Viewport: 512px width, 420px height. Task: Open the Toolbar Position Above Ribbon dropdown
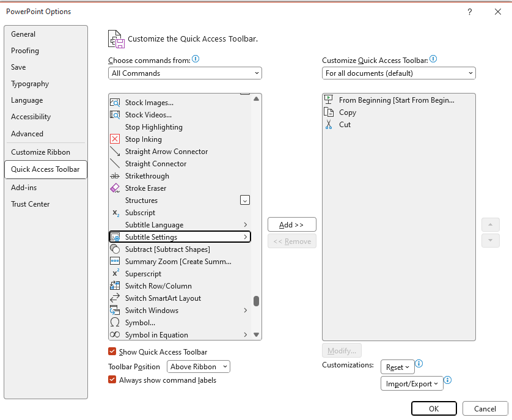(x=199, y=367)
